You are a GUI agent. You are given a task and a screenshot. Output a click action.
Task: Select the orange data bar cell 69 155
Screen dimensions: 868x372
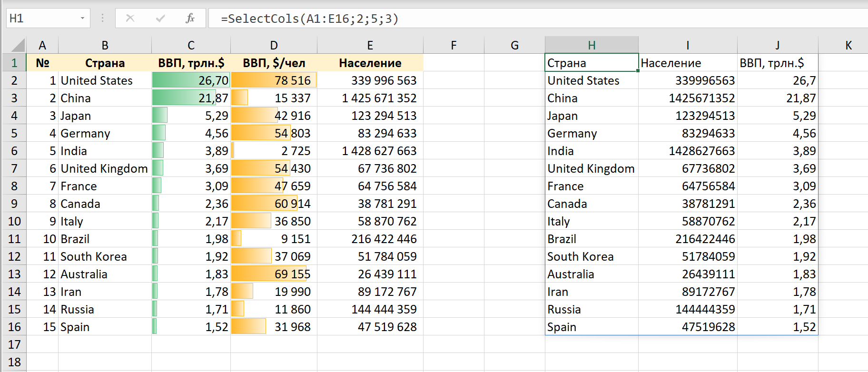point(274,274)
